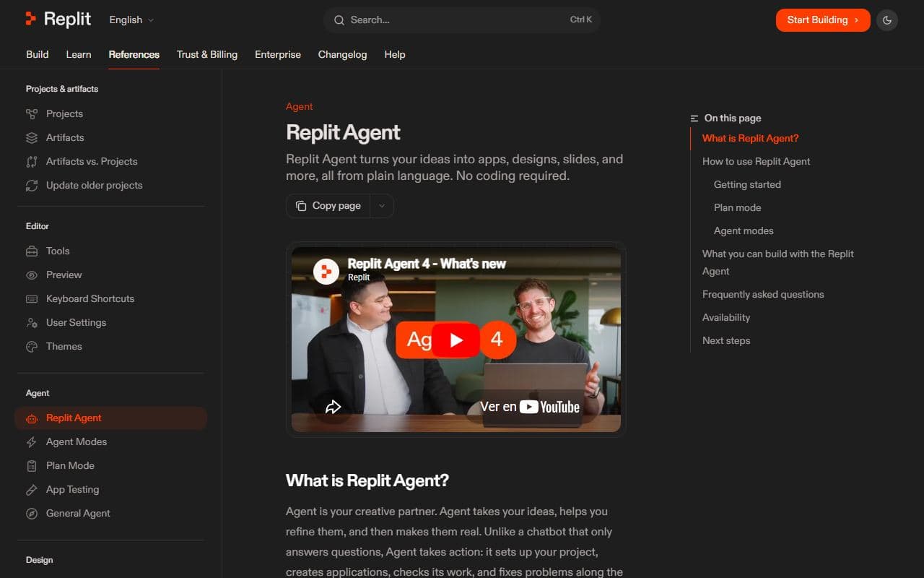Click the Artifacts layers icon

tap(32, 137)
